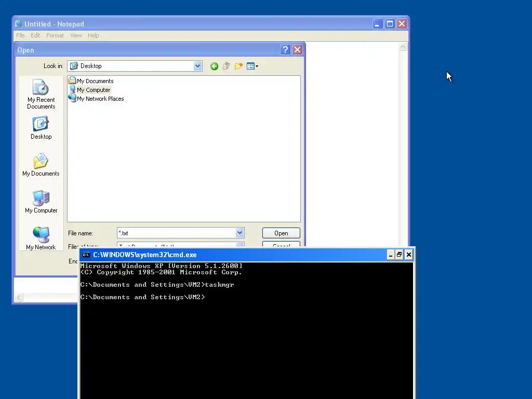Select My Recent Documents in places bar
532x399 pixels.
coord(41,94)
